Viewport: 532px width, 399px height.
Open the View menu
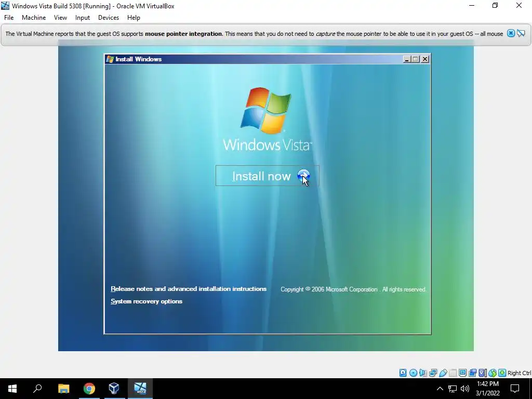[x=60, y=18]
